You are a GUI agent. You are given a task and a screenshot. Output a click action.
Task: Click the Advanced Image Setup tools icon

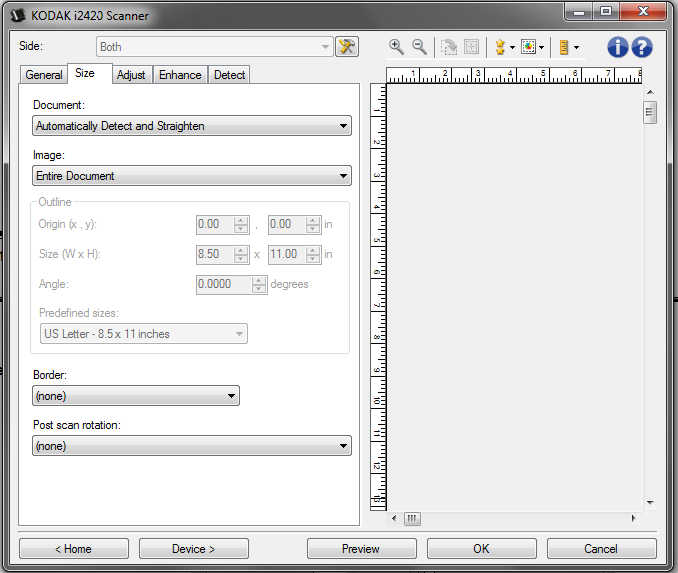coord(347,47)
